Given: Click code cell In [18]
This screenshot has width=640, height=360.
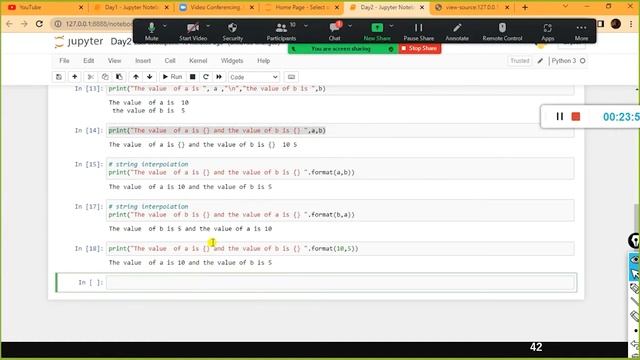Looking at the screenshot, I should click(340, 249).
